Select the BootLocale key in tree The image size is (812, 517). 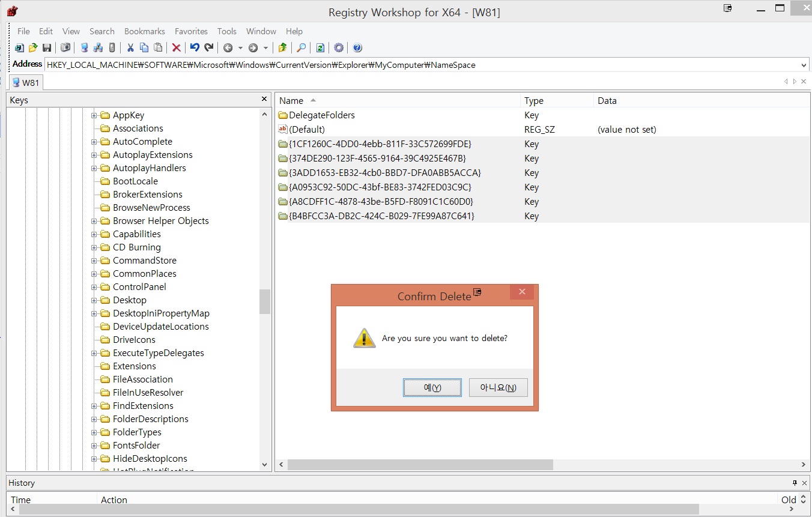[x=135, y=181]
